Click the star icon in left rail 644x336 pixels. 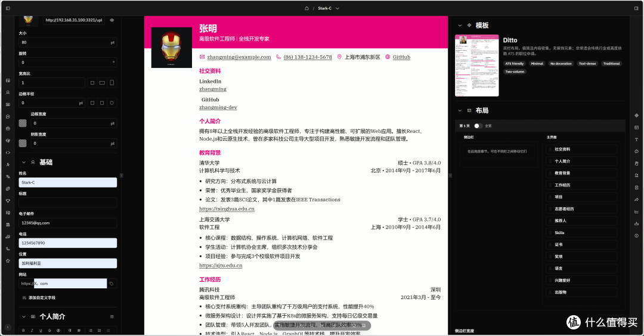(x=8, y=260)
